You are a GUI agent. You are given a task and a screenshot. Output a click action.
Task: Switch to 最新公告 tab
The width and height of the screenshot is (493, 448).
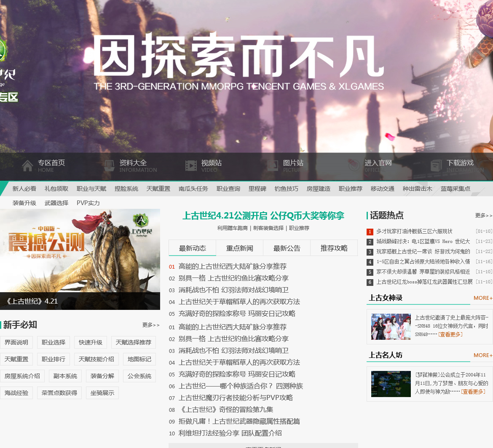pos(287,248)
